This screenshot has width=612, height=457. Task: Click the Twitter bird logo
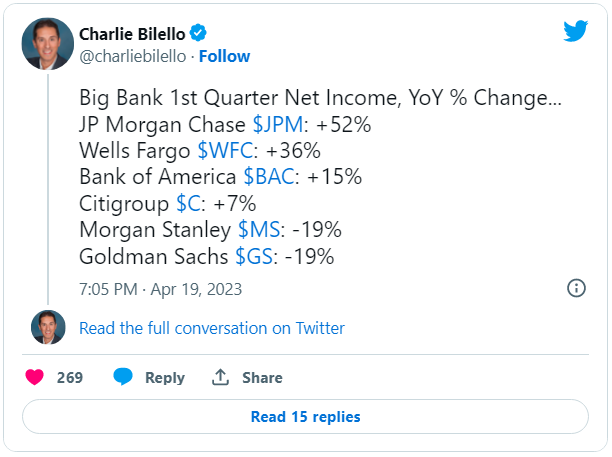[x=575, y=31]
